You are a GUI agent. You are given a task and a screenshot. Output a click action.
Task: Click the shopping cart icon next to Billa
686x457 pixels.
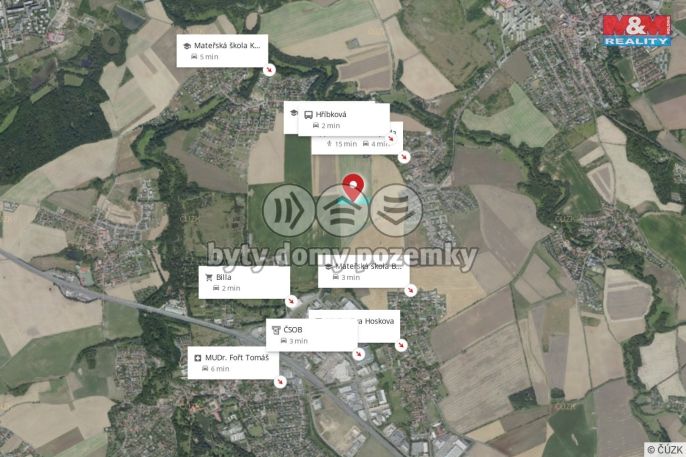click(209, 277)
